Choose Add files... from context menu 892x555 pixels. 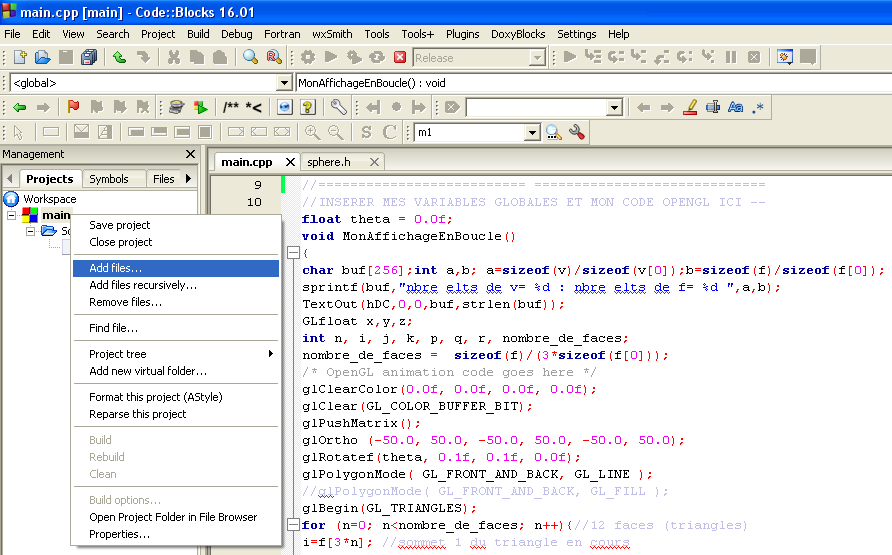(176, 268)
